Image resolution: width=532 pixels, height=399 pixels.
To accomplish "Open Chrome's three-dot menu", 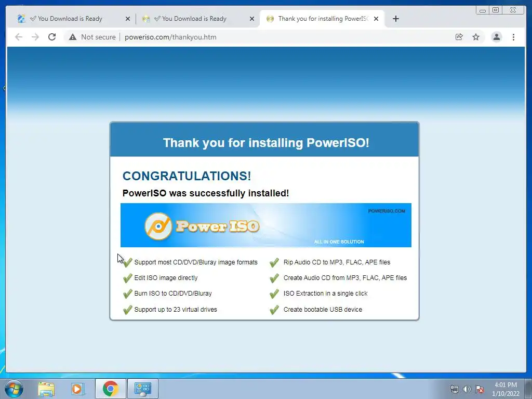I will click(x=513, y=37).
